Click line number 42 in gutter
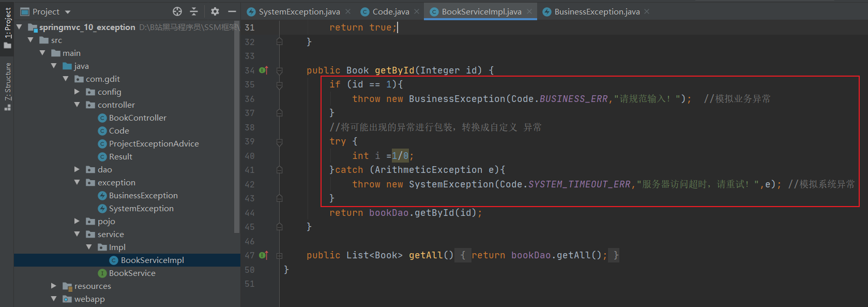This screenshot has width=868, height=307. (x=250, y=184)
